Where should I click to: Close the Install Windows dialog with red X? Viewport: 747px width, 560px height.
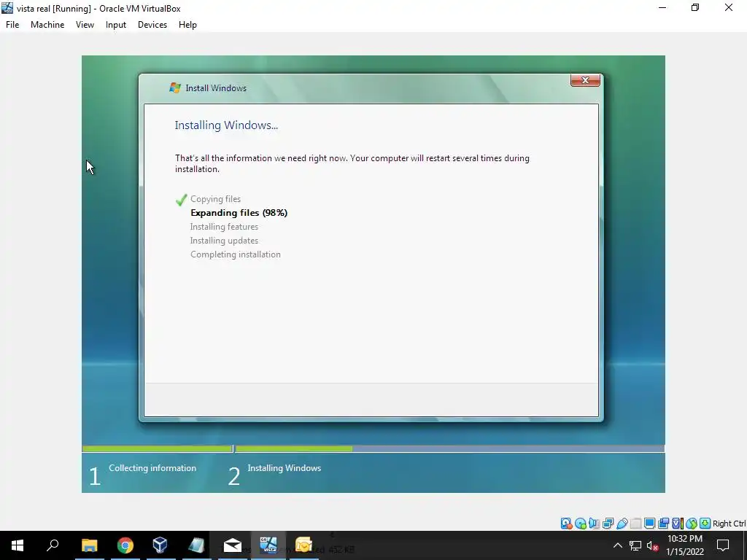point(585,80)
